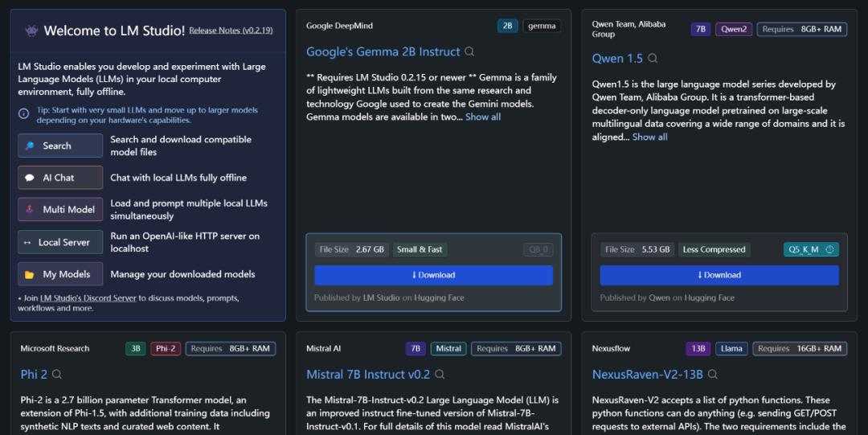Click magnifier icon next to Qwen 1.5
This screenshot has height=435, width=868.
pyautogui.click(x=653, y=58)
